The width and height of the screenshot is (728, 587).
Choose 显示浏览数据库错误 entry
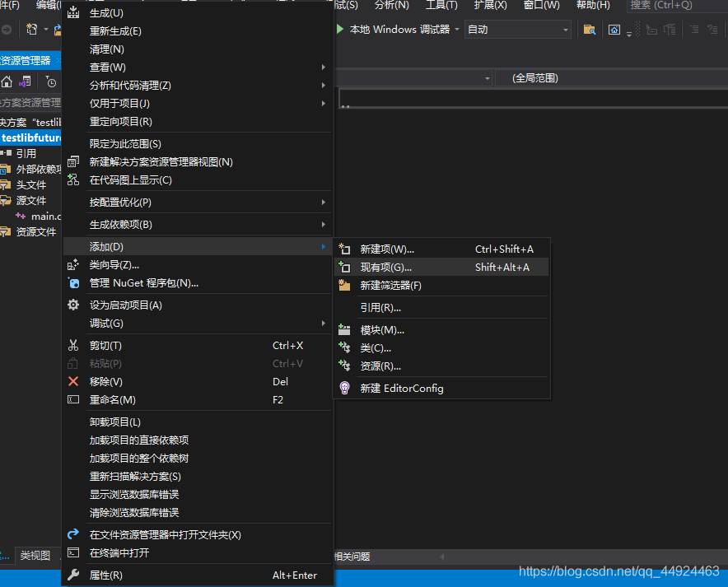[198, 494]
